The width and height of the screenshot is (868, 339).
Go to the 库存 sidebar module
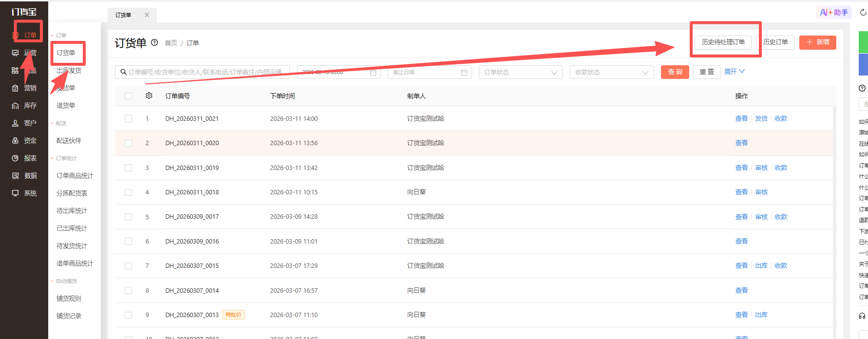pyautogui.click(x=24, y=105)
